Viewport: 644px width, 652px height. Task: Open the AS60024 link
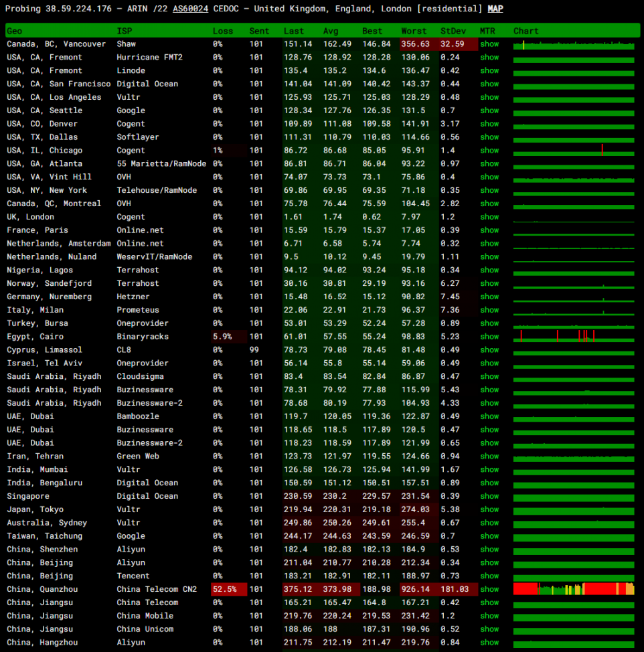tap(190, 9)
